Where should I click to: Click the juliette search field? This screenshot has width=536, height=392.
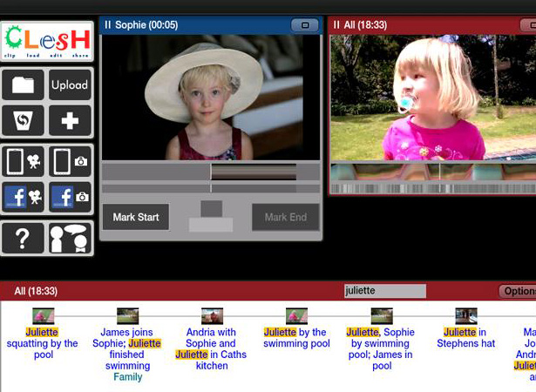(x=385, y=291)
